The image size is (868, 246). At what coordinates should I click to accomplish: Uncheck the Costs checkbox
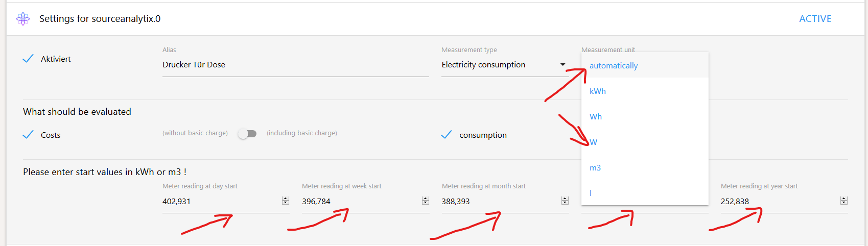point(28,135)
